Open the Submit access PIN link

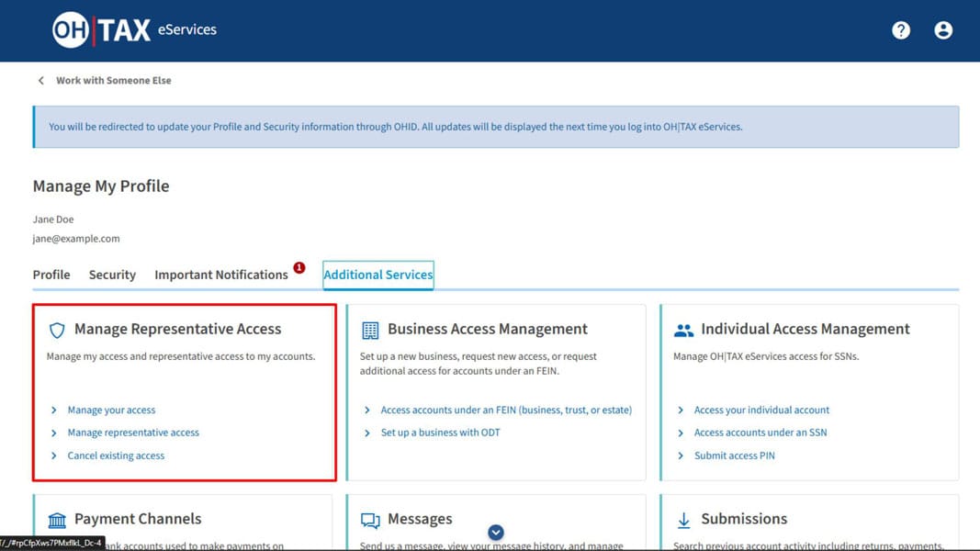click(x=735, y=455)
